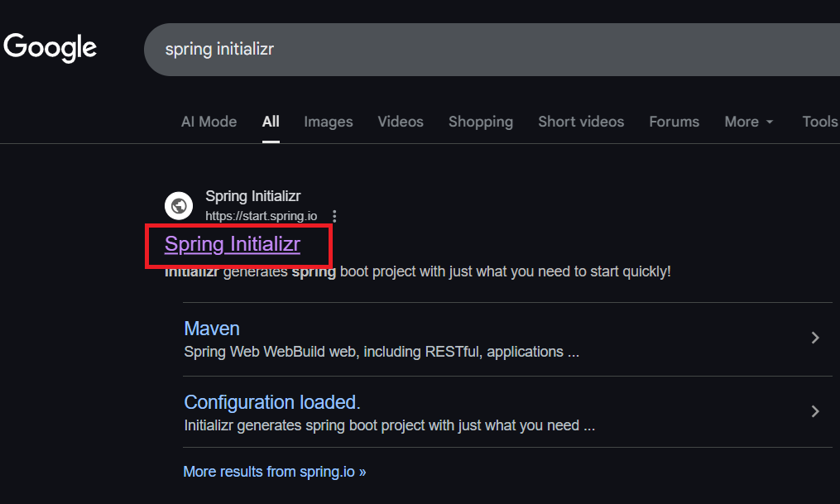View Short videos results

coord(581,122)
